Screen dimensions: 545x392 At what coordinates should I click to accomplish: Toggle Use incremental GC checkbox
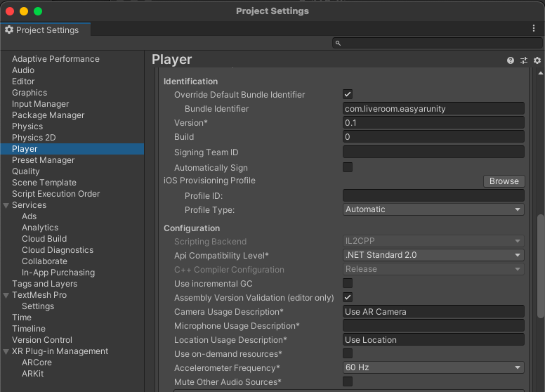(348, 283)
